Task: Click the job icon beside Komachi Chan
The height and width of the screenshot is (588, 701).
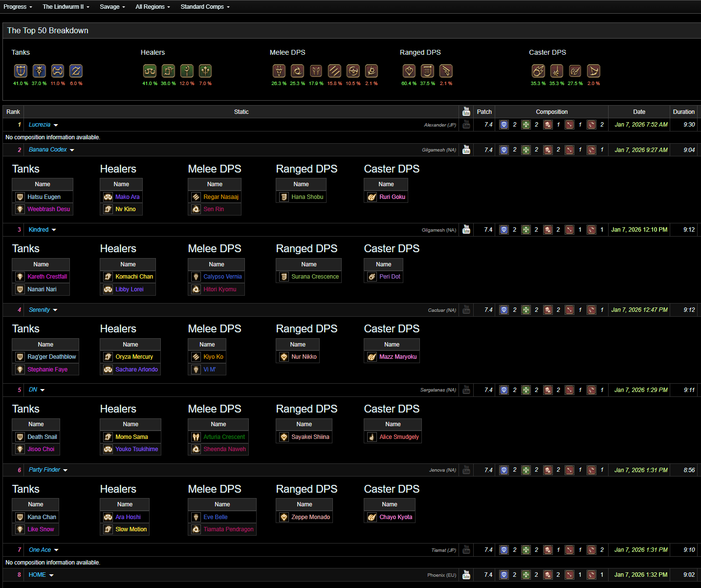Action: click(x=108, y=277)
